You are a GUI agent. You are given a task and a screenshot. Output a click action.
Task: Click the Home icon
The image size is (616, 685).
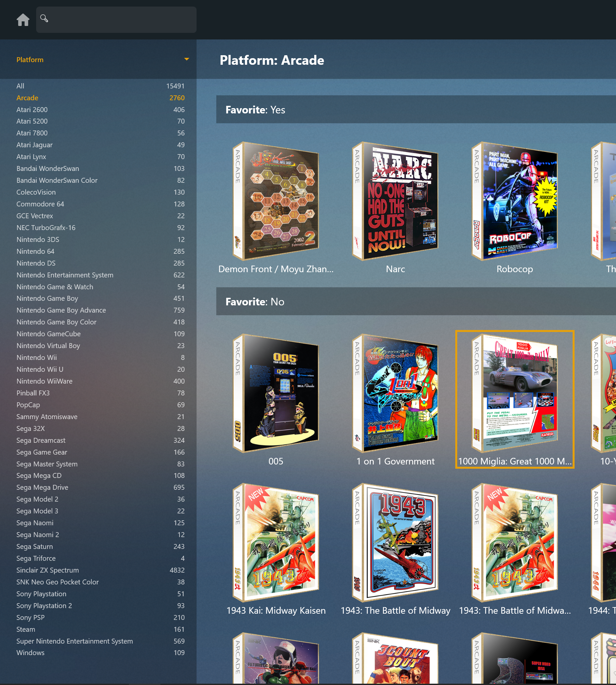(23, 20)
